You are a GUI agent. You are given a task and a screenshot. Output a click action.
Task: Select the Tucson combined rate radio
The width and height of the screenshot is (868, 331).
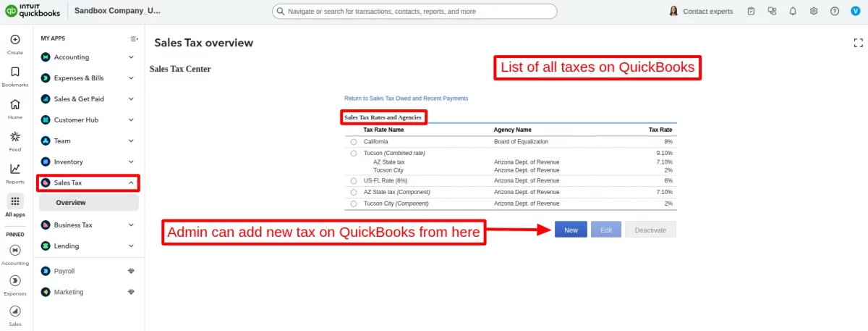pyautogui.click(x=354, y=154)
